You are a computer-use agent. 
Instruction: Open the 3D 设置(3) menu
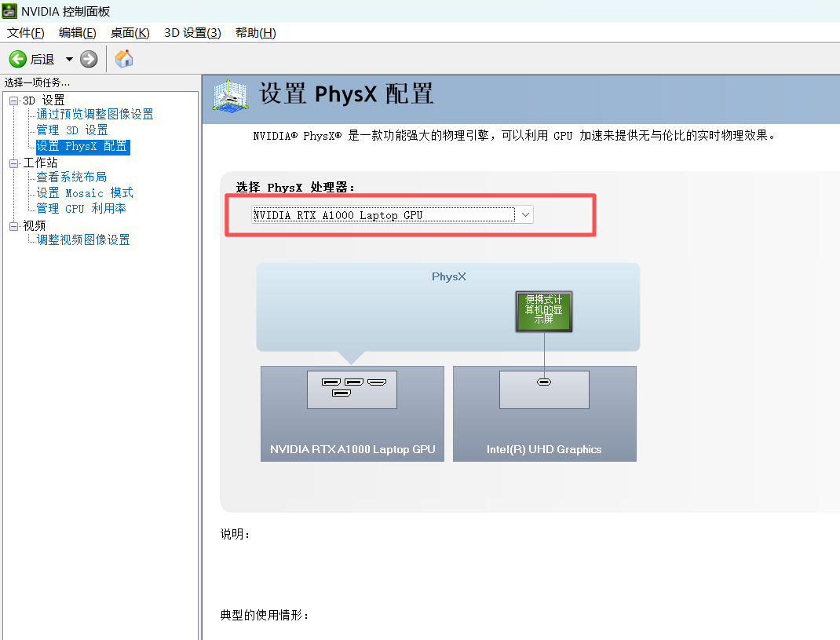click(x=192, y=33)
